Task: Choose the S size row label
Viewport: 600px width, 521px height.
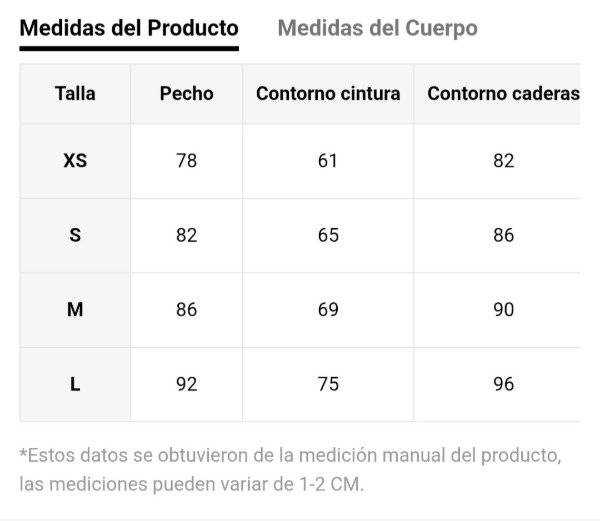Action: point(75,235)
